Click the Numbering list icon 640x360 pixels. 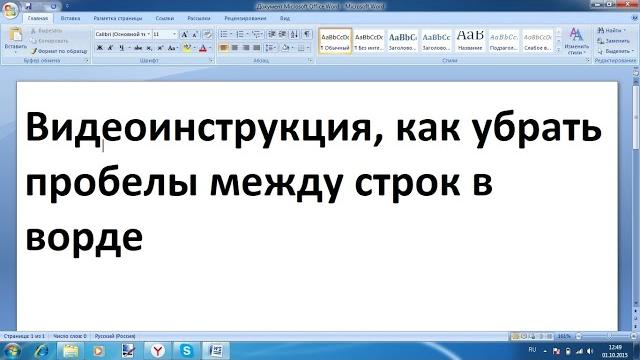240,34
